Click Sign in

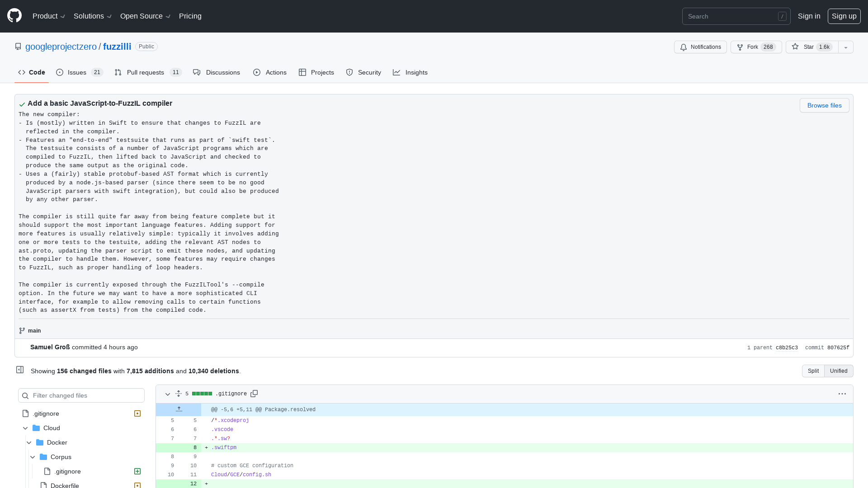809,16
